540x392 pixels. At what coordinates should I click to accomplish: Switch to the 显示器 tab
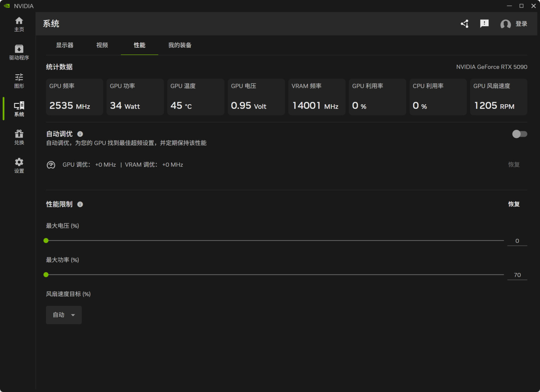click(65, 45)
